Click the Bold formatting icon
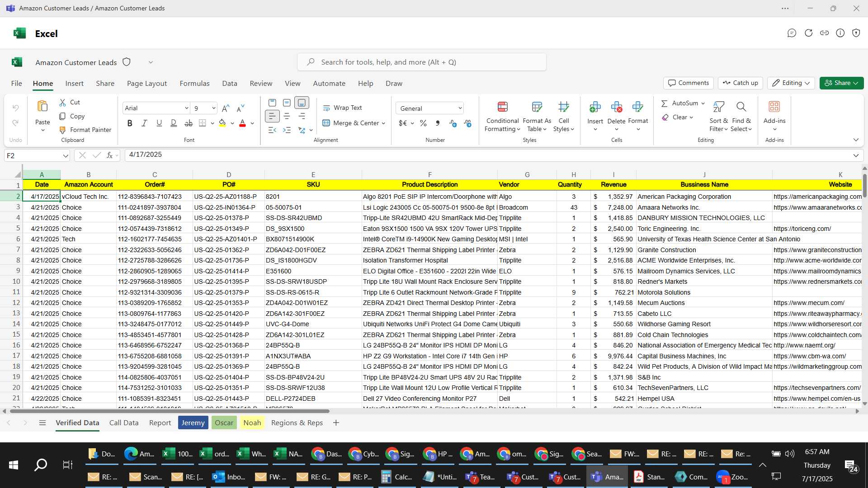The height and width of the screenshot is (488, 868). pyautogui.click(x=130, y=123)
